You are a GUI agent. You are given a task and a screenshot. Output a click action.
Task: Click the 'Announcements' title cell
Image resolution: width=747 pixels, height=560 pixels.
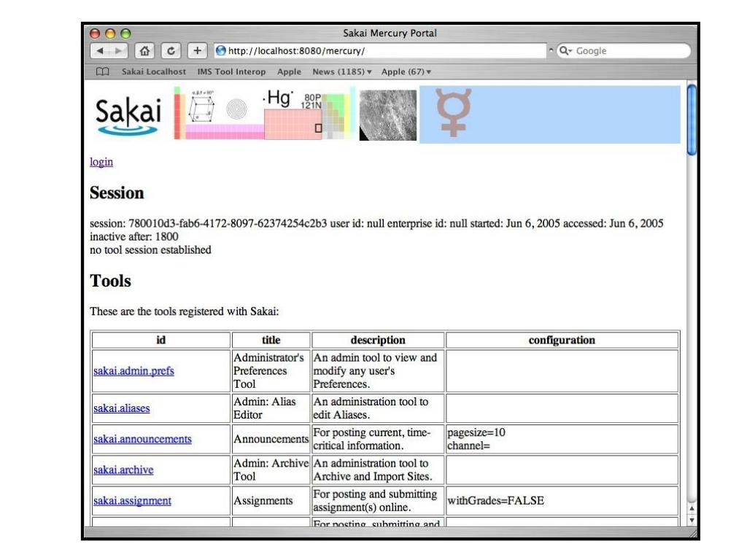pos(271,439)
